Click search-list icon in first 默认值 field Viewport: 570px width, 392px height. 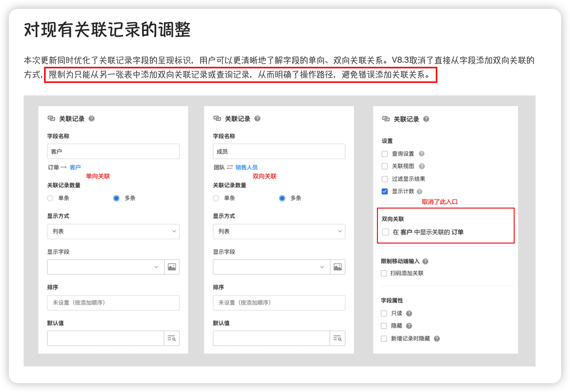click(172, 338)
